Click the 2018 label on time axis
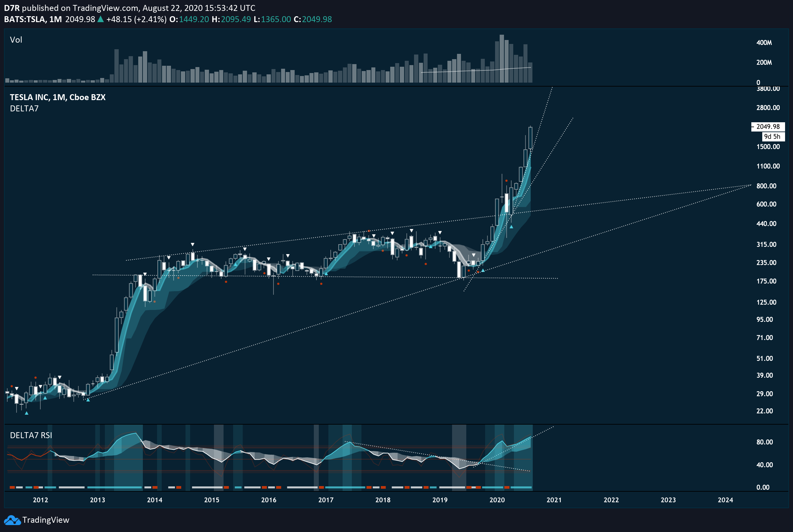 coord(383,500)
